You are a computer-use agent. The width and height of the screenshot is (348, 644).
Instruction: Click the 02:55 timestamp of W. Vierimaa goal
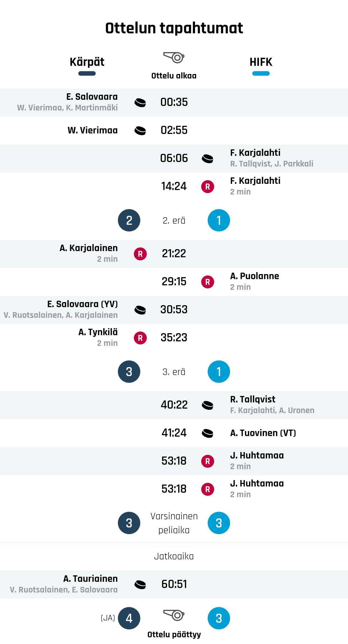(174, 130)
